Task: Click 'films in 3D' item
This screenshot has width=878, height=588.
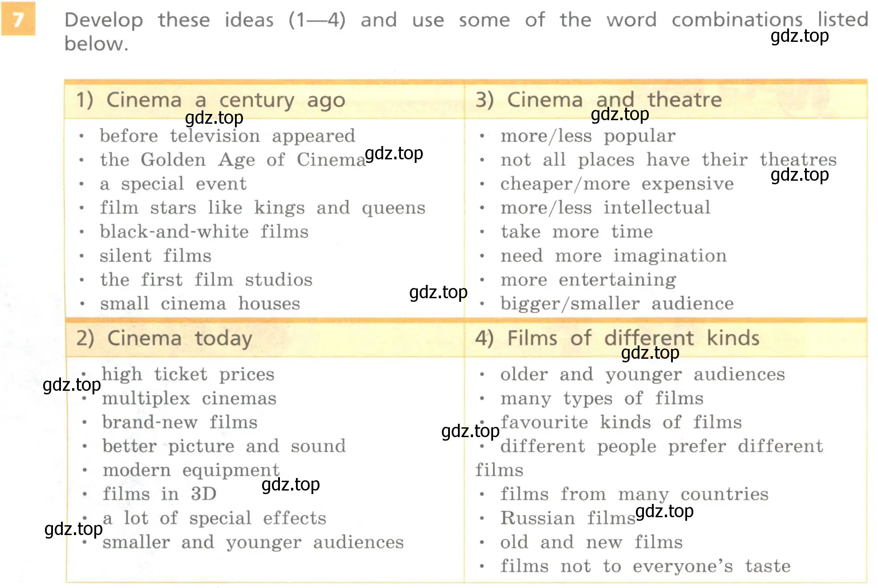Action: pyautogui.click(x=159, y=494)
